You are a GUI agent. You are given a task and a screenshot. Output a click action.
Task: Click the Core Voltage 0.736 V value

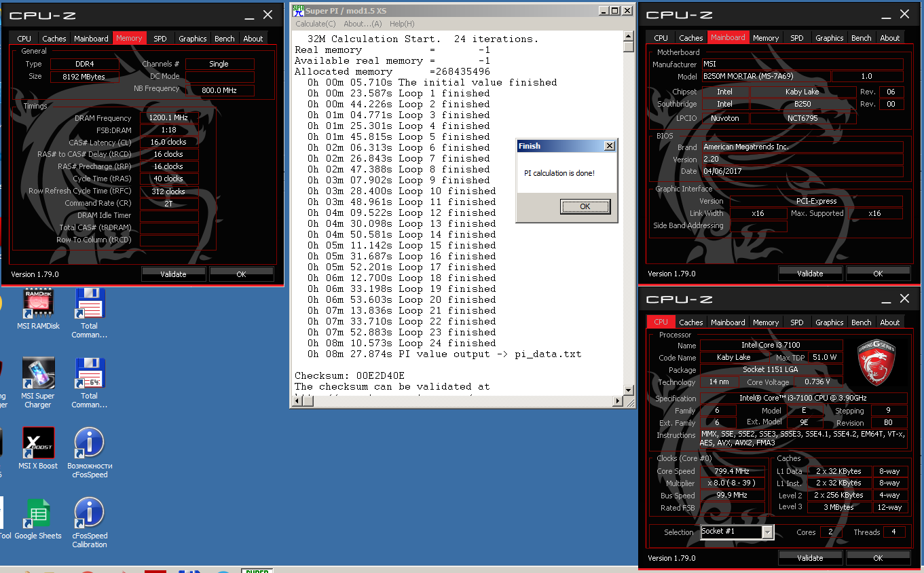coord(819,382)
